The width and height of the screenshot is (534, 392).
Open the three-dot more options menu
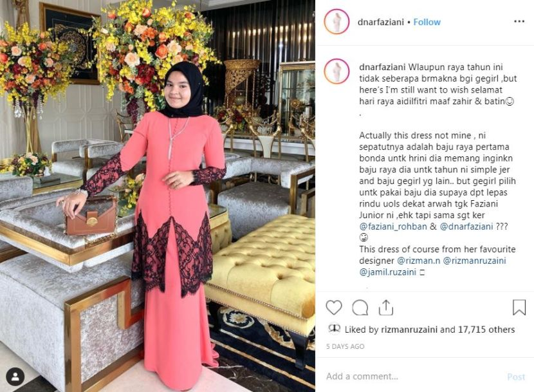pos(519,21)
